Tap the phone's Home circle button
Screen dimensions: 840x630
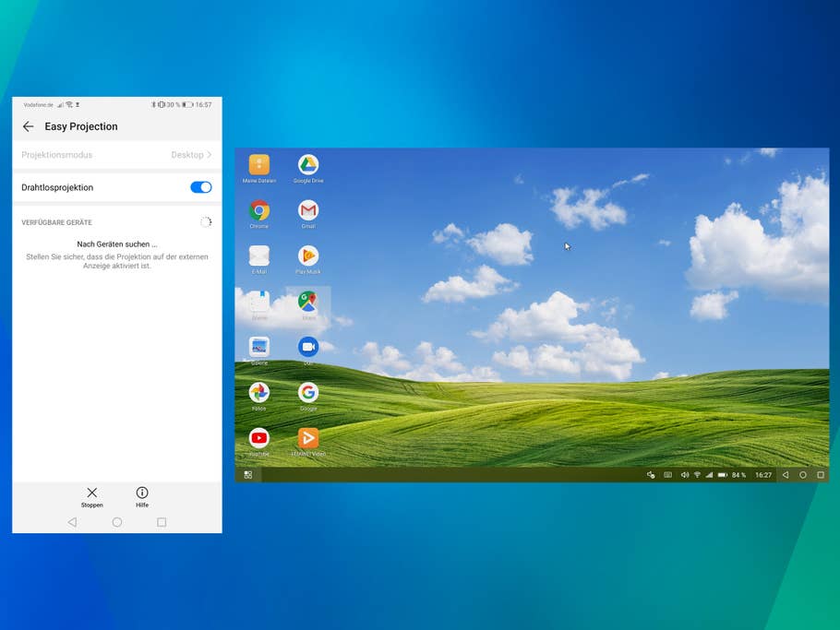coord(117,522)
